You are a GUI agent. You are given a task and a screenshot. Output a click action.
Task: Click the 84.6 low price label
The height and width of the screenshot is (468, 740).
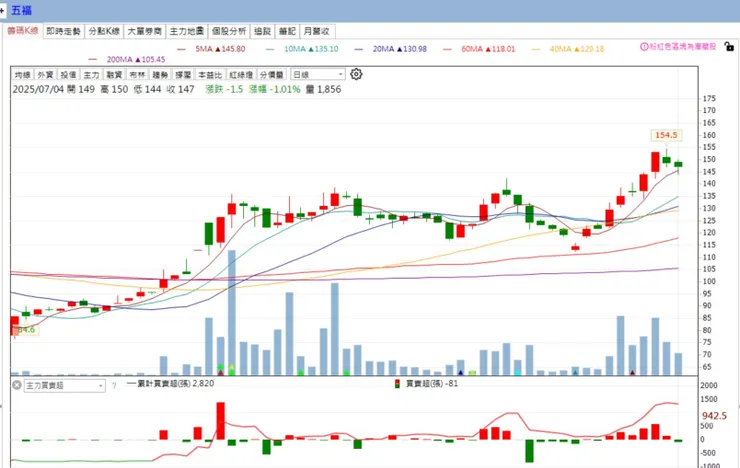(x=26, y=329)
